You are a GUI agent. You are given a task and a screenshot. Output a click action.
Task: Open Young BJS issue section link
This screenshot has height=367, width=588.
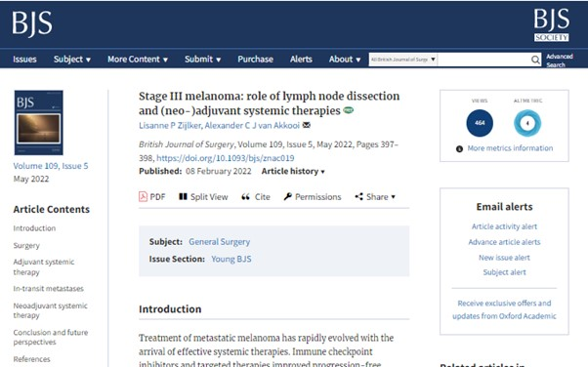pyautogui.click(x=231, y=259)
